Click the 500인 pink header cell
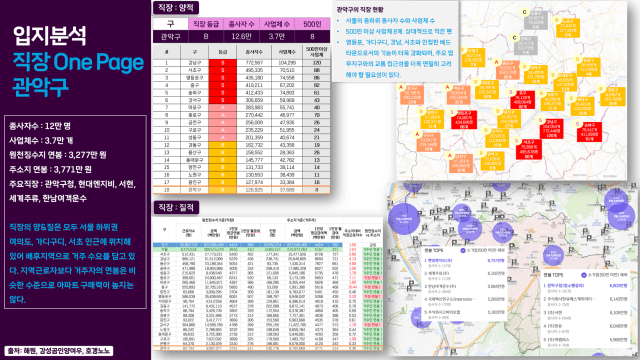This screenshot has height=360, width=640. point(312,24)
